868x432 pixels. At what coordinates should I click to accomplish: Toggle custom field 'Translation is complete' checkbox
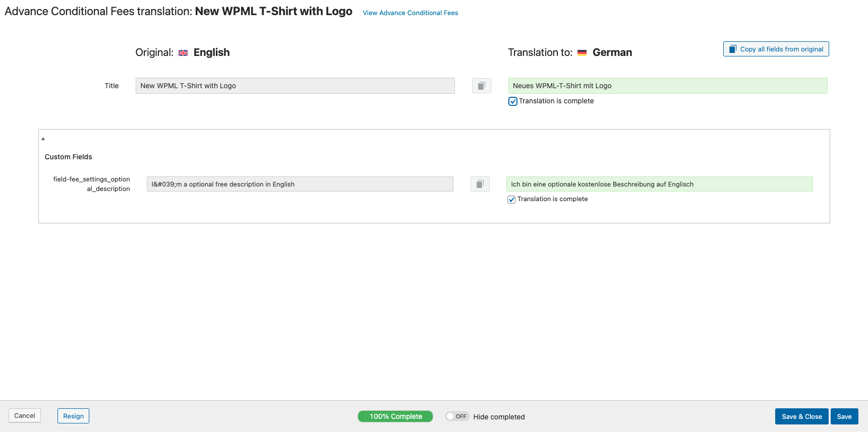(x=511, y=200)
